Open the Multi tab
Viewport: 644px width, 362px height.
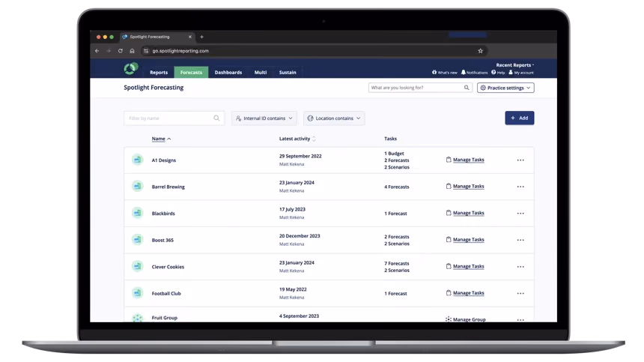click(261, 72)
